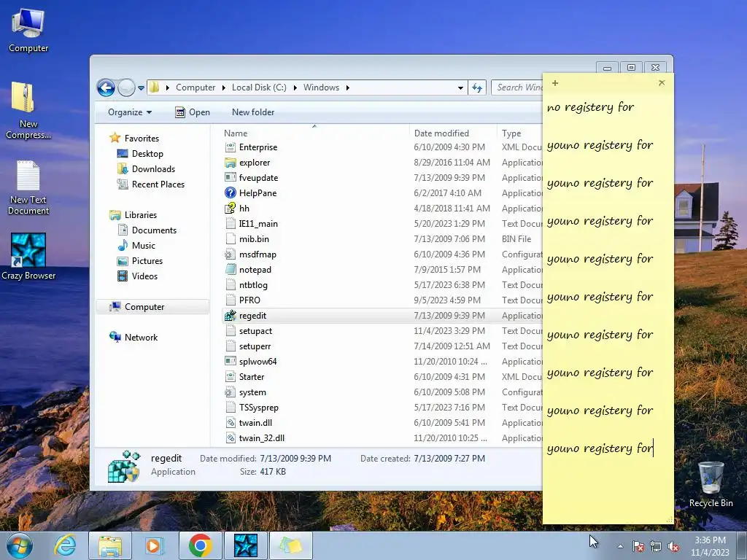Image resolution: width=747 pixels, height=560 pixels.
Task: Switch to Sticky Notes taskbar button
Action: click(290, 545)
